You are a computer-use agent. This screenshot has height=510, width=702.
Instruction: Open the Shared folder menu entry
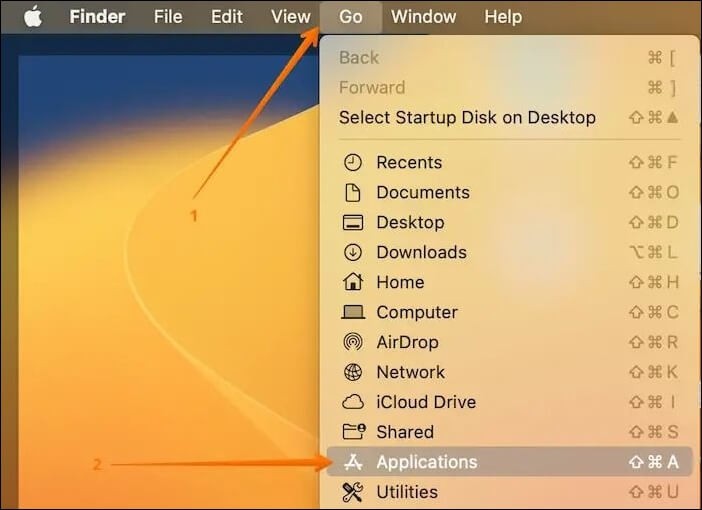(x=404, y=432)
